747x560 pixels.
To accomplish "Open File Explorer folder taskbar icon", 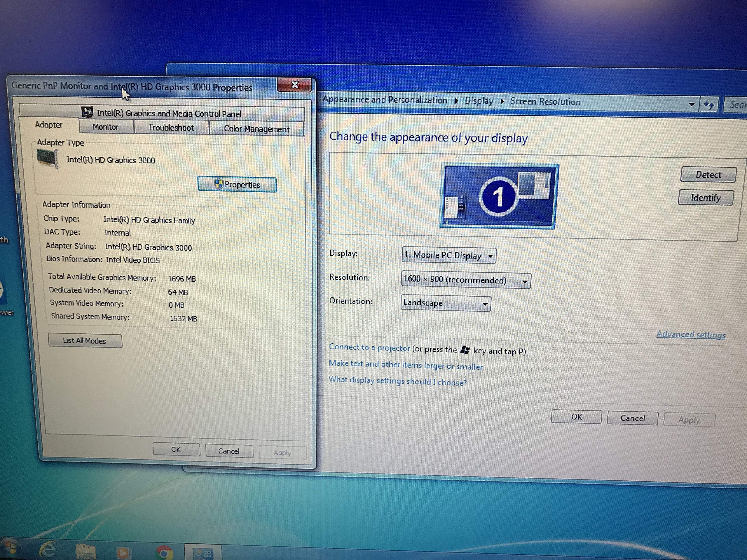I will [86, 552].
